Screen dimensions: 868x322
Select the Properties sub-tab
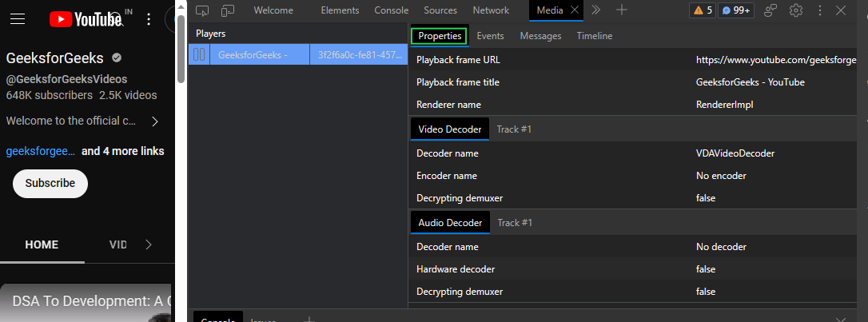(x=440, y=36)
